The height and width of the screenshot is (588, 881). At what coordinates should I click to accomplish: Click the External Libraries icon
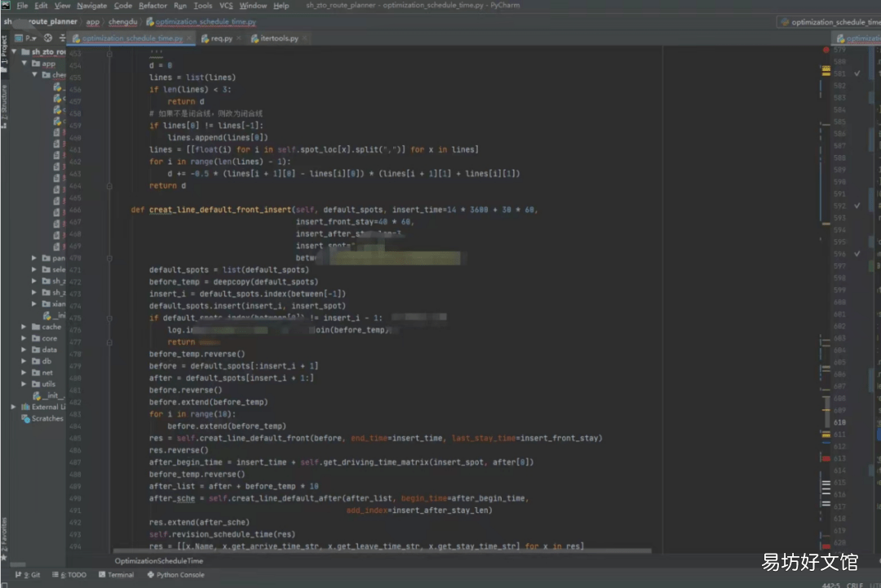point(25,407)
